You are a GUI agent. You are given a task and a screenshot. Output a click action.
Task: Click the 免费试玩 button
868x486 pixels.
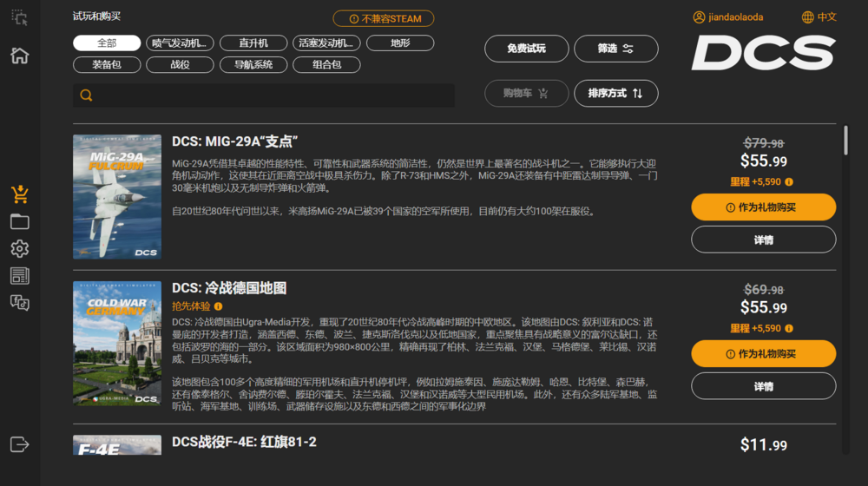[x=527, y=49]
